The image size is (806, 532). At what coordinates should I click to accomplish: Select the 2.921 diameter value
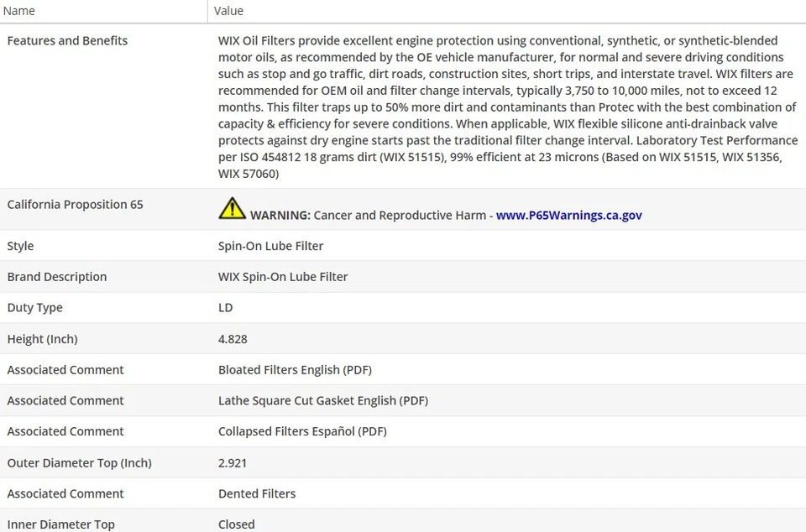(233, 462)
